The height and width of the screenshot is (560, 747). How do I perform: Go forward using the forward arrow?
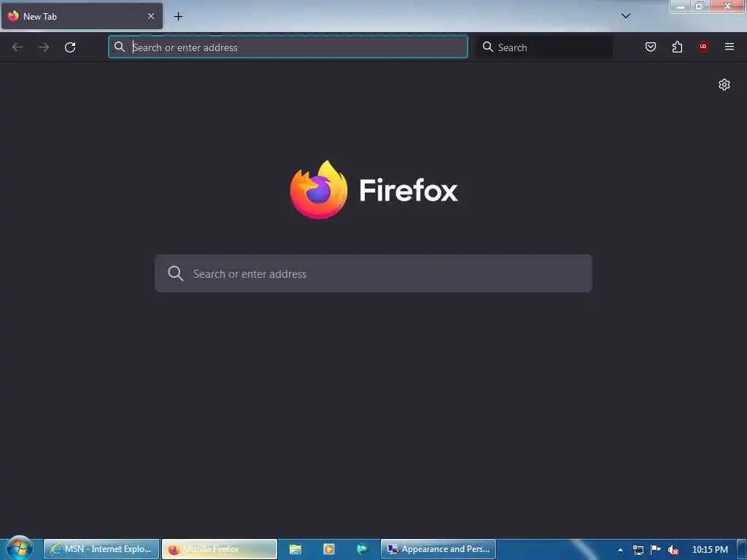point(44,47)
